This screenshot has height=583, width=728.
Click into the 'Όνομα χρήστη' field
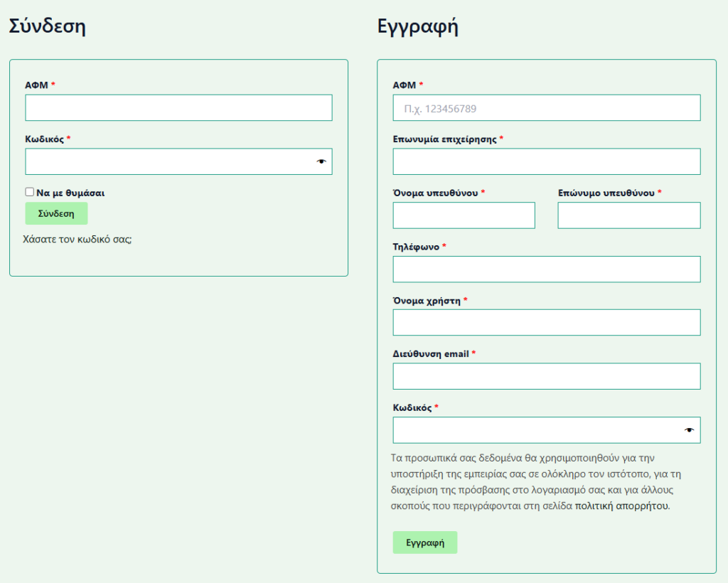(x=546, y=323)
